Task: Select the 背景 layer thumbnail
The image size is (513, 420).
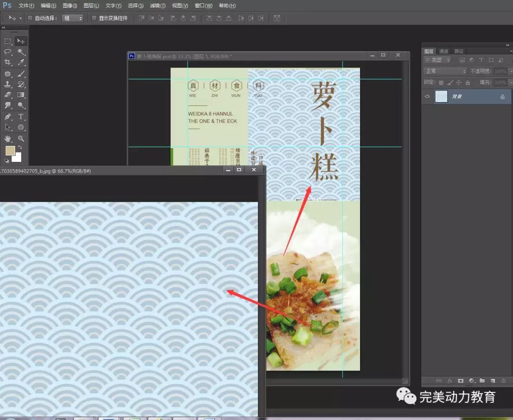Action: (x=441, y=96)
